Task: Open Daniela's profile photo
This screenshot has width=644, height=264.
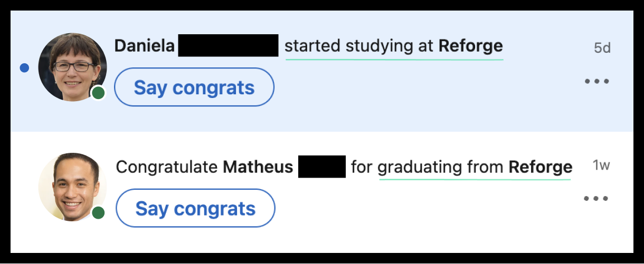Action: 72,67
